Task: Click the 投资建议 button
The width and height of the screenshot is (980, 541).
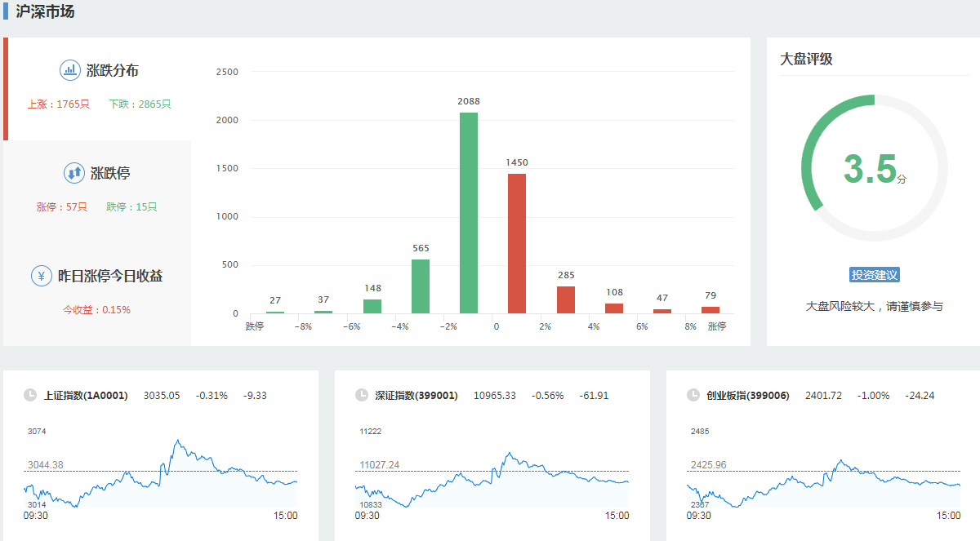Action: [x=874, y=275]
